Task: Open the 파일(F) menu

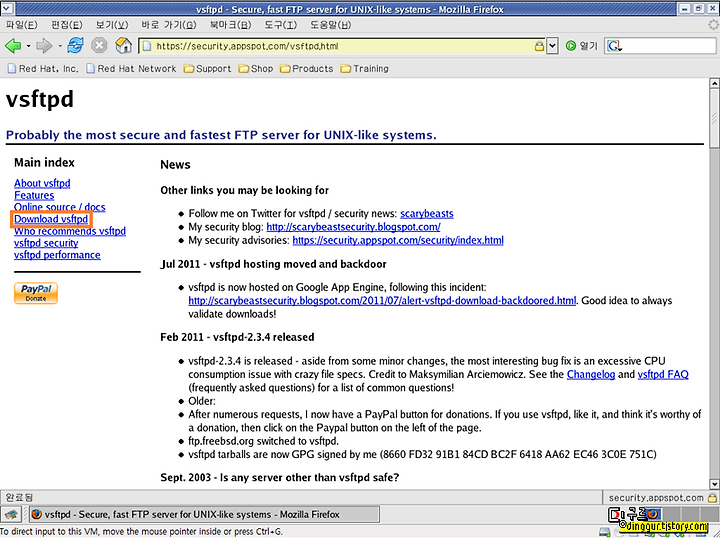Action: [21, 25]
